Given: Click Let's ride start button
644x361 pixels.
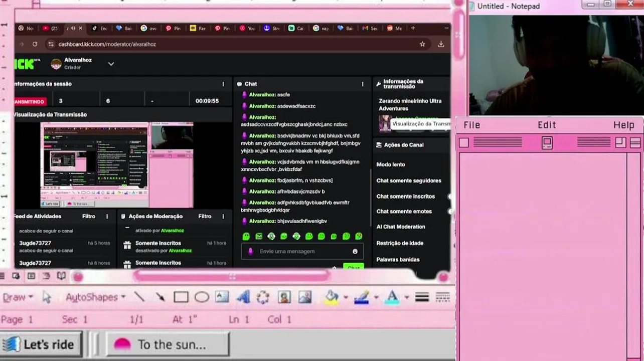Looking at the screenshot, I should click(41, 344).
